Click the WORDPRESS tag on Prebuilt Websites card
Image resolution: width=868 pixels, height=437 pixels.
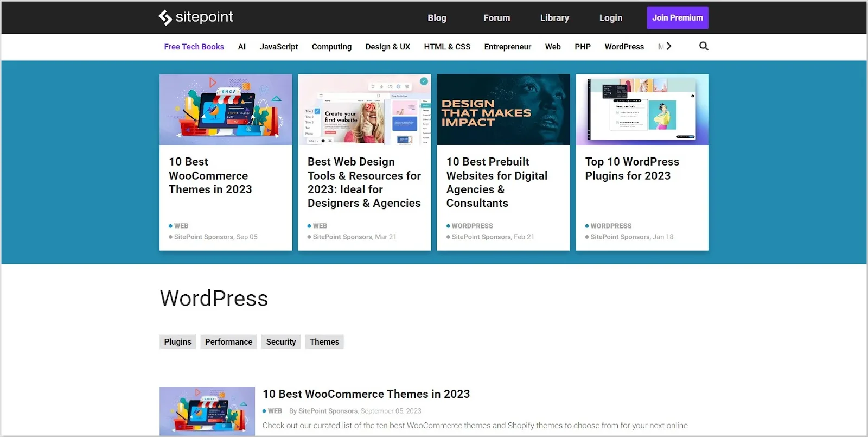pos(472,226)
